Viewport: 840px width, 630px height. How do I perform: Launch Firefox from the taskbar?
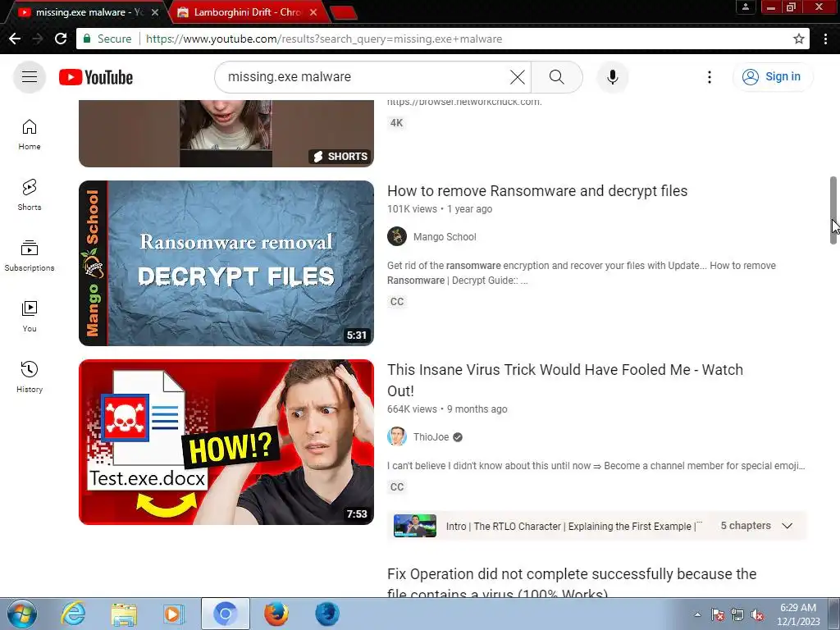click(x=276, y=614)
